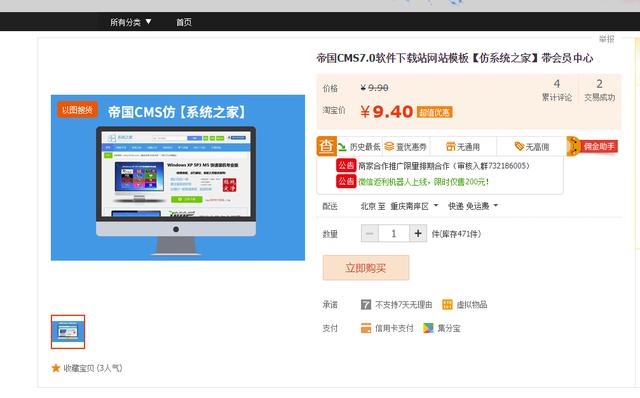Viewport: 640px width, 398px height.
Task: Click the 不支持7天无理由 icon
Action: point(366,305)
